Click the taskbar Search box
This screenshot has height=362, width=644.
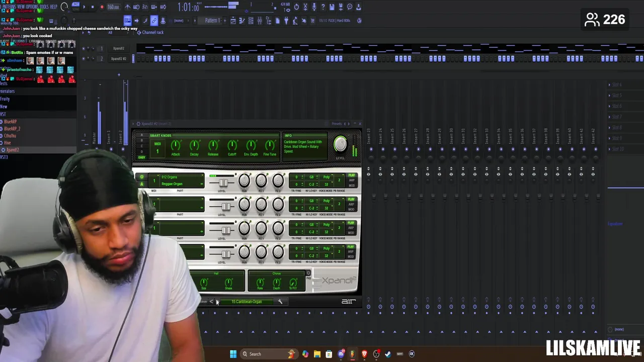pyautogui.click(x=269, y=354)
